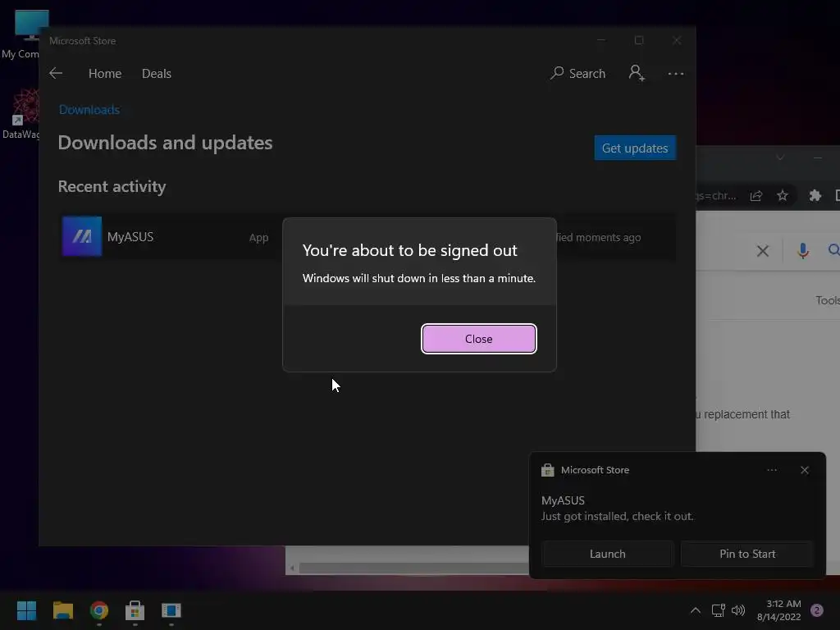840x630 pixels.
Task: Maximize the Microsoft Store window
Action: [638, 41]
